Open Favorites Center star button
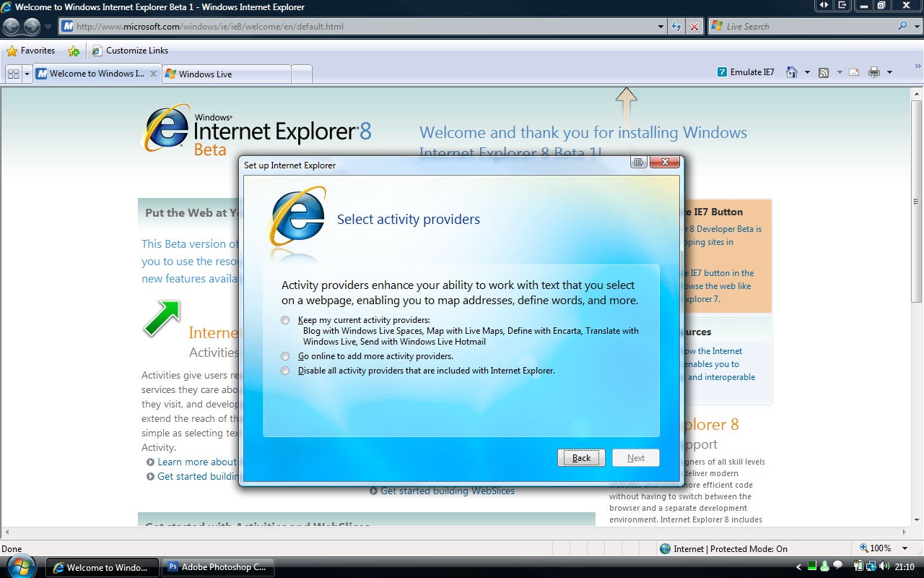Image resolution: width=924 pixels, height=578 pixels. [x=12, y=51]
